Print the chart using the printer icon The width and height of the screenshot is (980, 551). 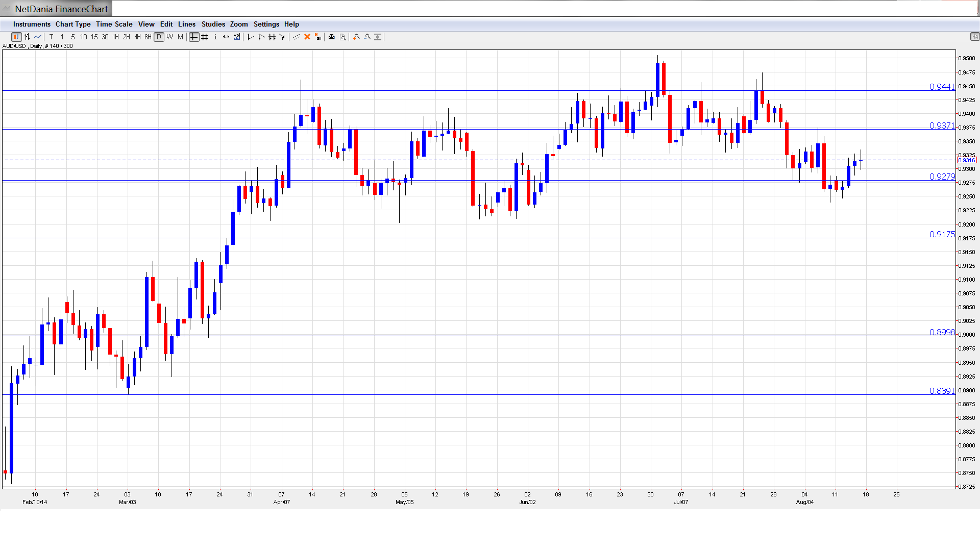tap(332, 37)
